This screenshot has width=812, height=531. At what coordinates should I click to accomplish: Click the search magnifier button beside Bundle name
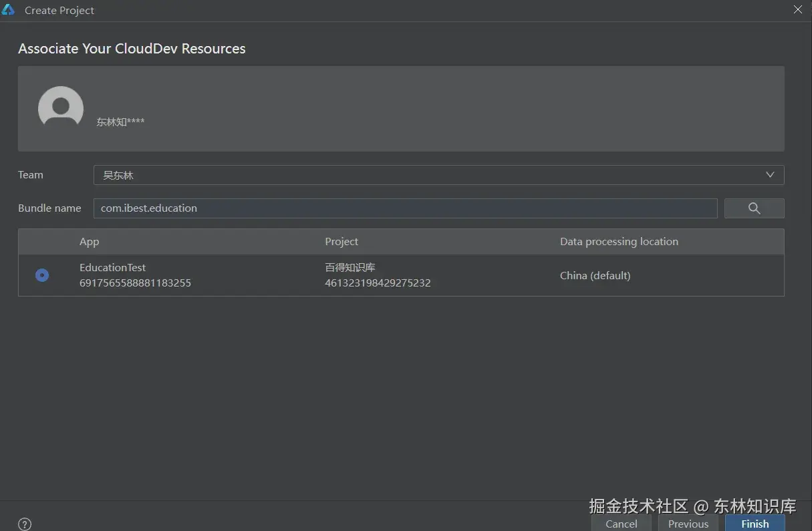(754, 208)
